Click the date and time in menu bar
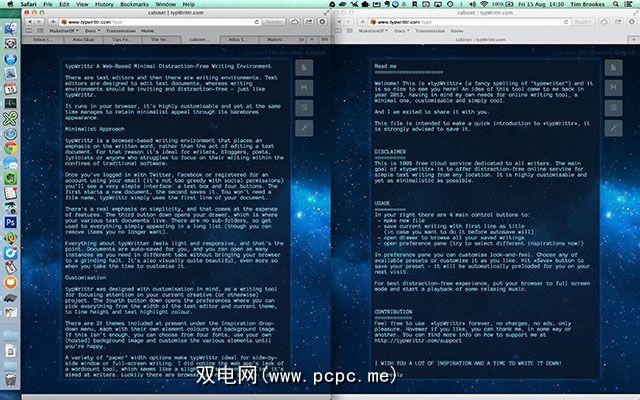Viewport: 640px width, 400px height. pos(541,4)
